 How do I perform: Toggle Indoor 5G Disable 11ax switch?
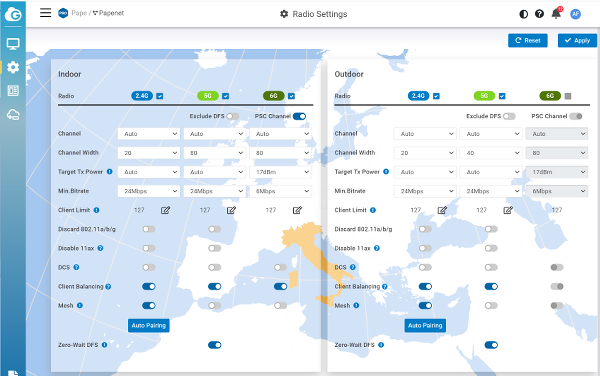[x=215, y=248]
